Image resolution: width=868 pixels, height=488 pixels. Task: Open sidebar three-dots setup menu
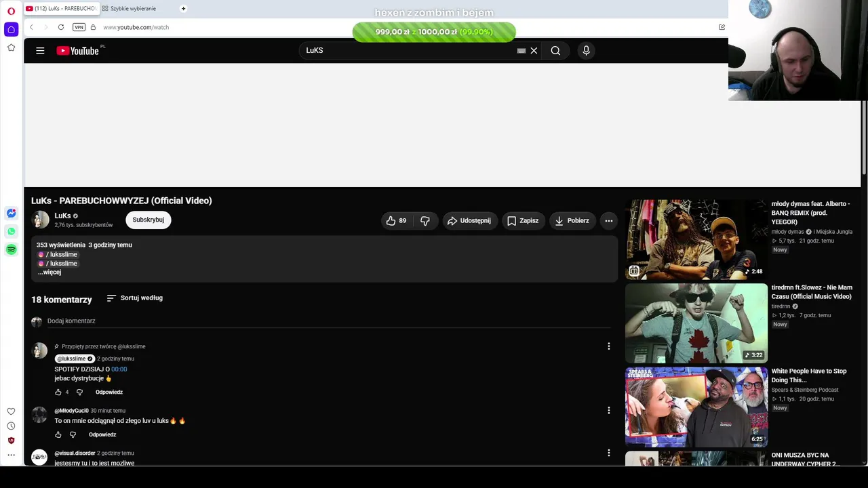pos(11,455)
